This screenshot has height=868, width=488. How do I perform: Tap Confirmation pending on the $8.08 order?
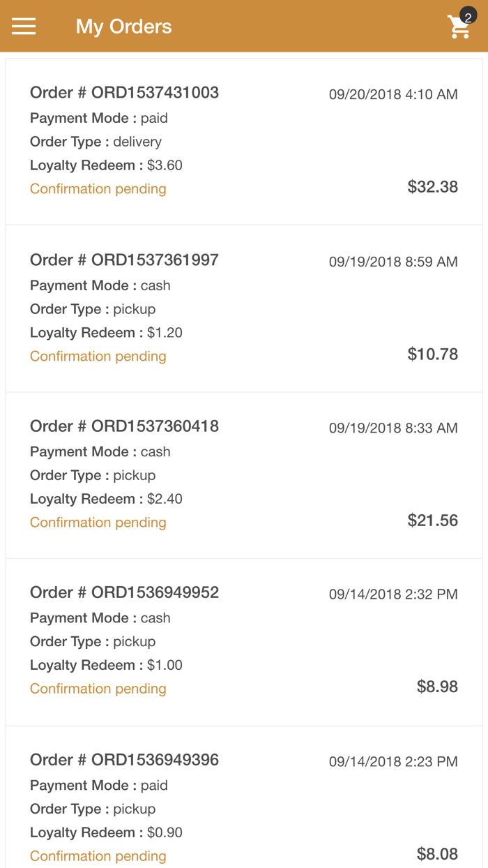pyautogui.click(x=98, y=856)
